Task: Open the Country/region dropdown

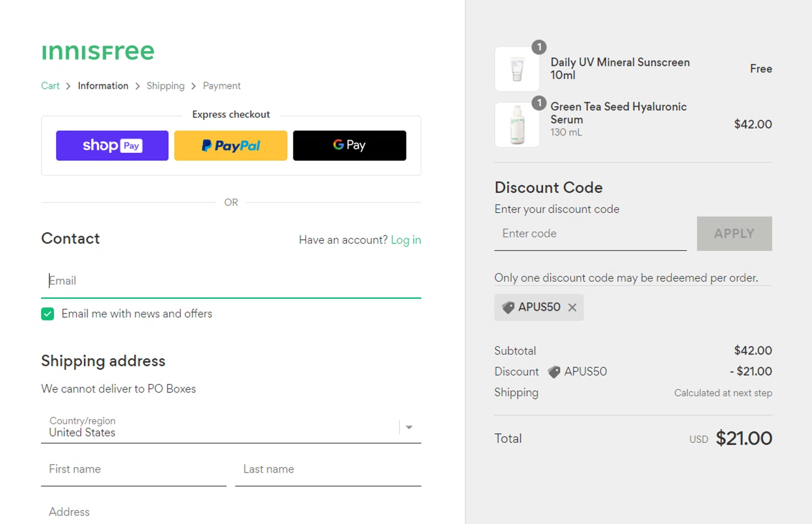Action: pos(231,427)
